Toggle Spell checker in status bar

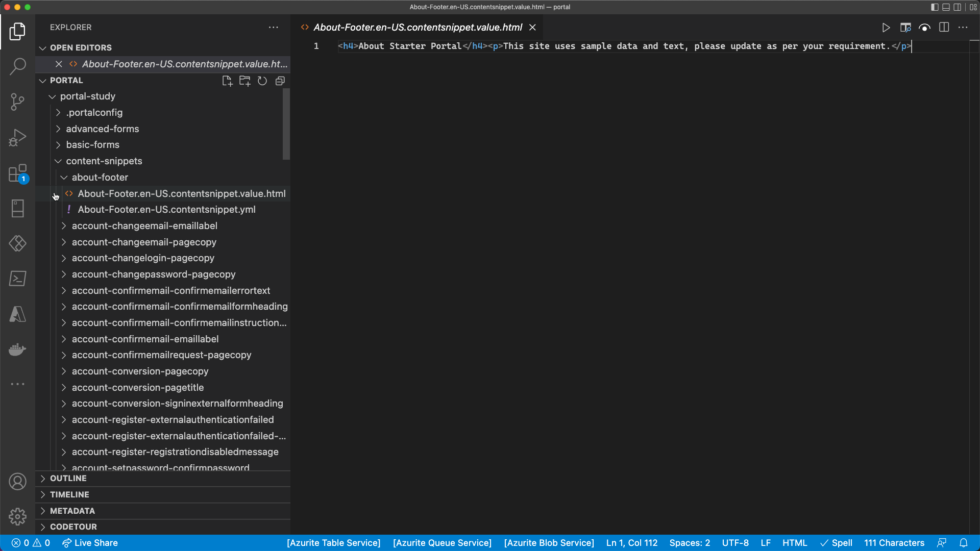point(836,543)
